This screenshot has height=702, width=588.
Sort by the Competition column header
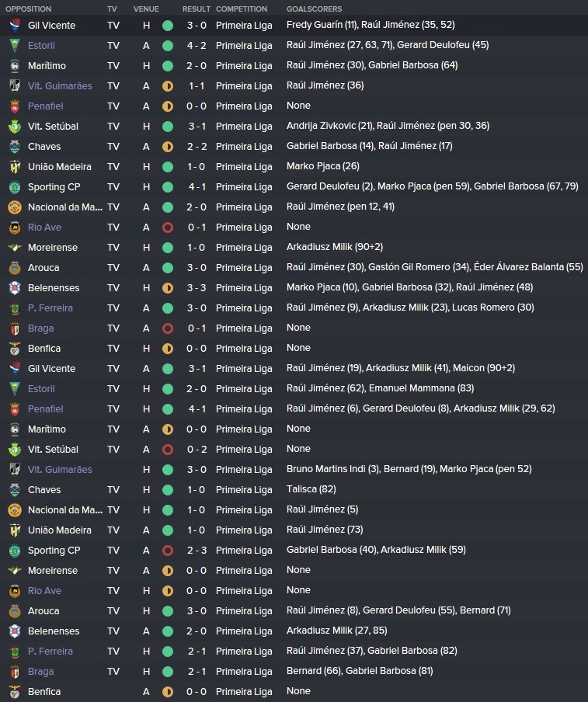click(x=242, y=9)
